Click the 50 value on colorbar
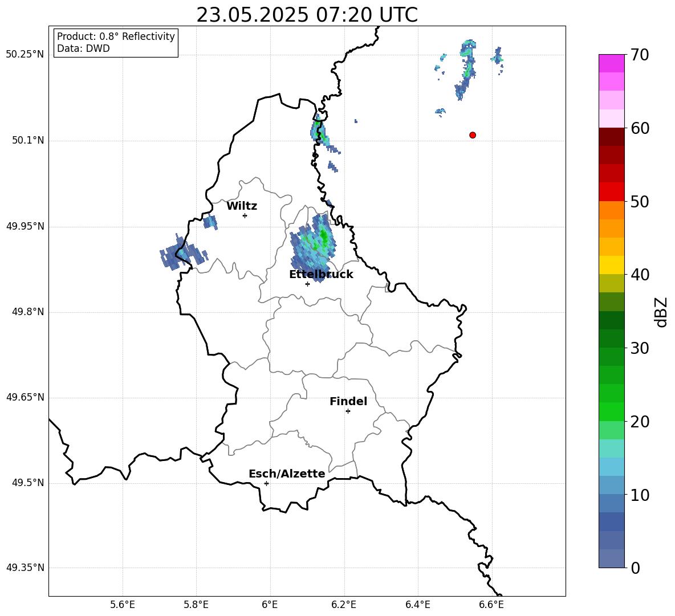The image size is (675, 616). coord(640,201)
